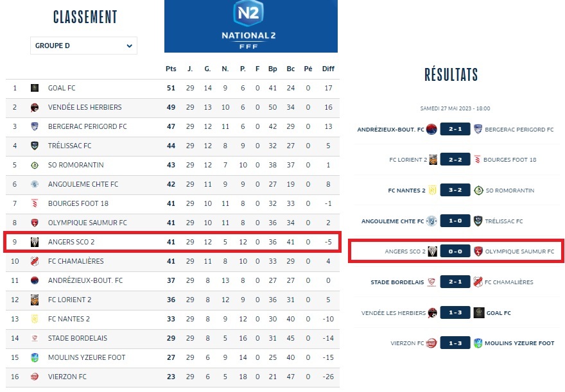Click Moulins Yzeure Foot crest in standings
The image size is (565, 392).
click(x=35, y=357)
